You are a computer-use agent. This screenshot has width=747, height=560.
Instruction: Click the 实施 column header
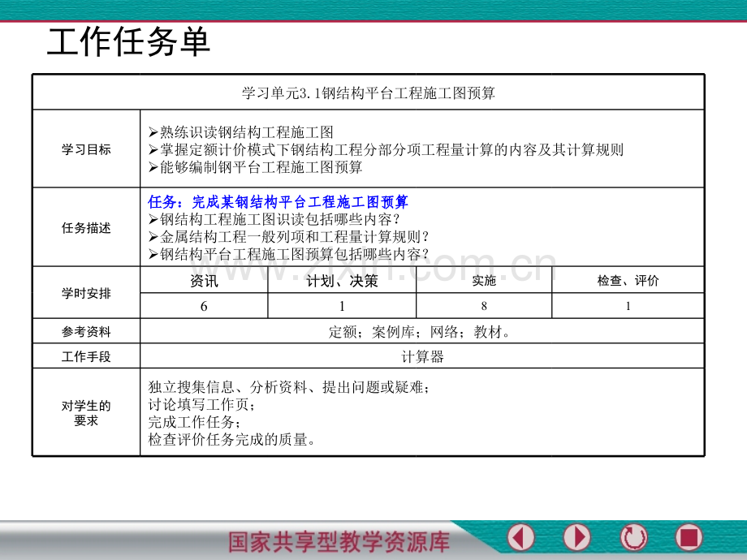[x=484, y=281]
